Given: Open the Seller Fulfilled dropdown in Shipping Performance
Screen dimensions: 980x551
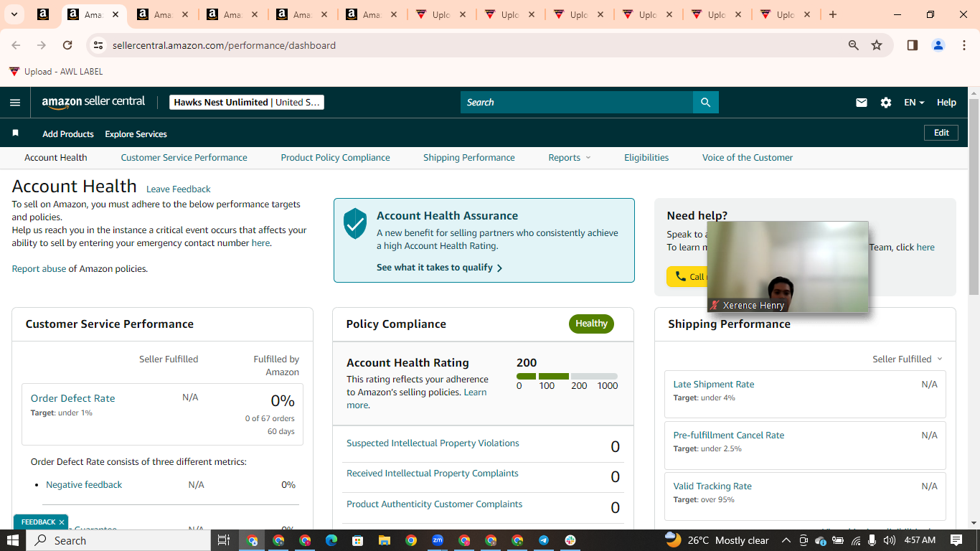Looking at the screenshot, I should click(x=908, y=359).
